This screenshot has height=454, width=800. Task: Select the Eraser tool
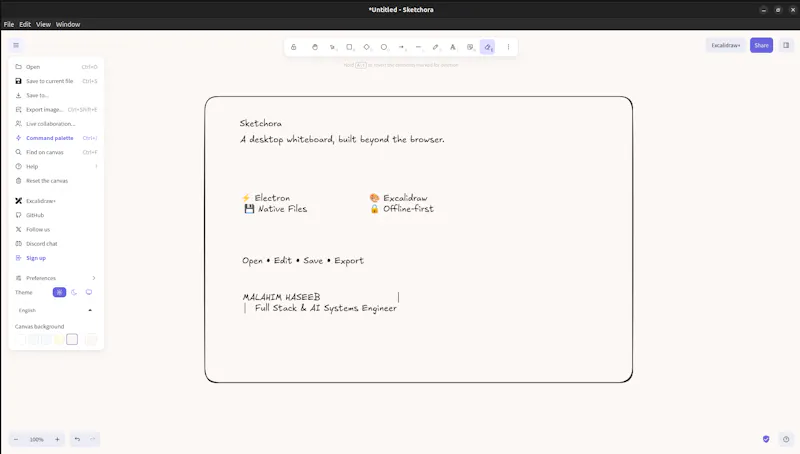pyautogui.click(x=487, y=47)
